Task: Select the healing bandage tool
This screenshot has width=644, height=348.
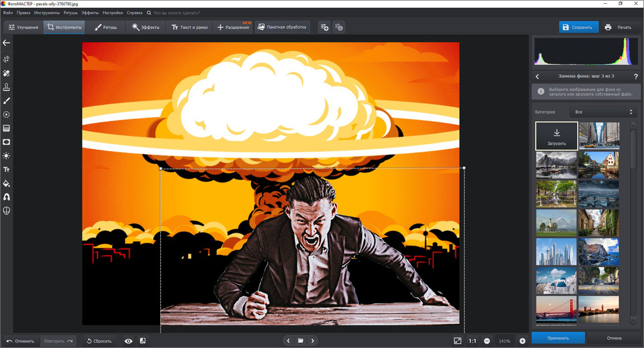Action: click(6, 73)
